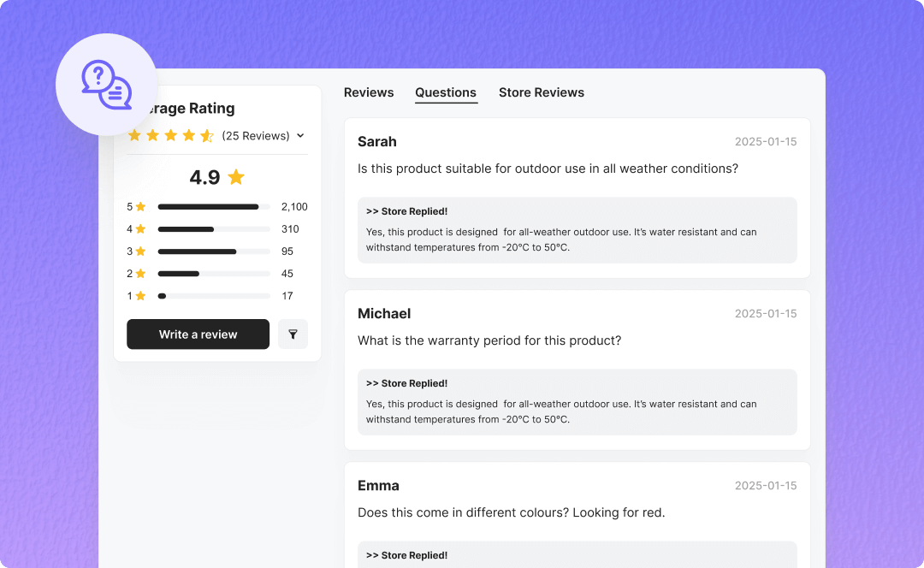Click Michael's warranty period question
Viewport: 924px width, 568px height.
tap(489, 340)
